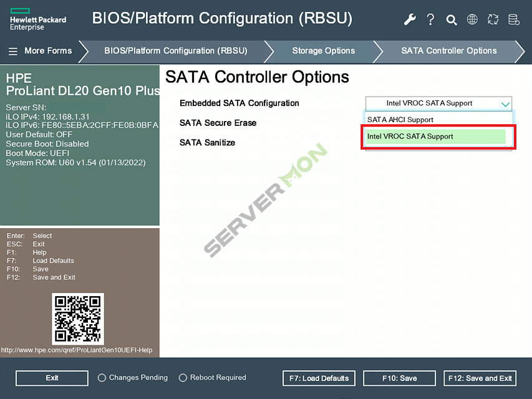
Task: Open the wrench system utilities icon
Action: click(410, 19)
